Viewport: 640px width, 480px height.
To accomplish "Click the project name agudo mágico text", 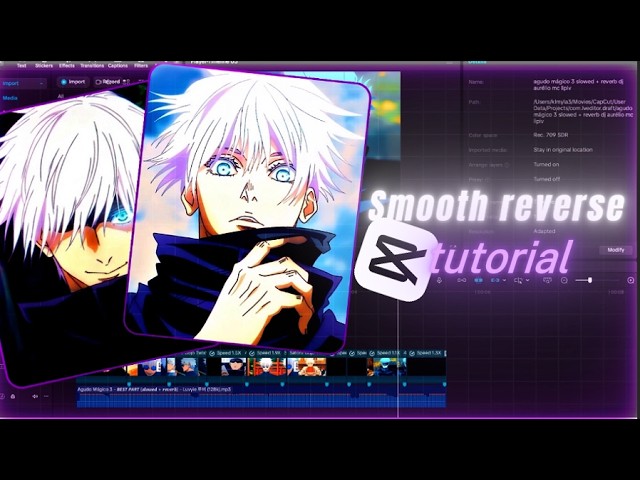I will coord(578,84).
